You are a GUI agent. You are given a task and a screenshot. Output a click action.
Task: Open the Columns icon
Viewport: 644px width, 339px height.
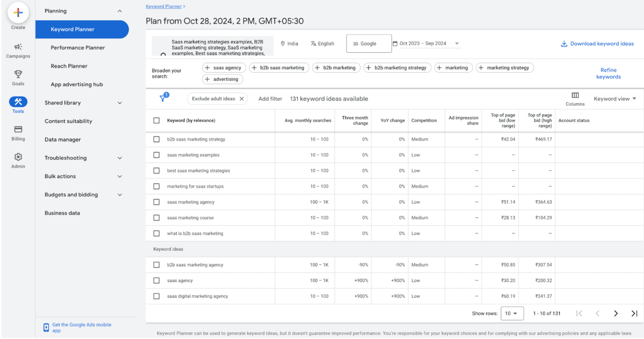575,95
